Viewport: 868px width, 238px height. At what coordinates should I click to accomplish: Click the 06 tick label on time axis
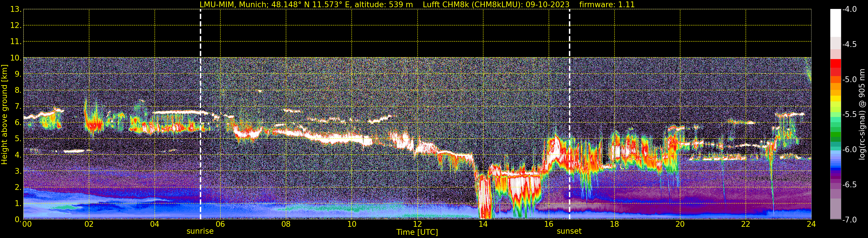tap(220, 224)
